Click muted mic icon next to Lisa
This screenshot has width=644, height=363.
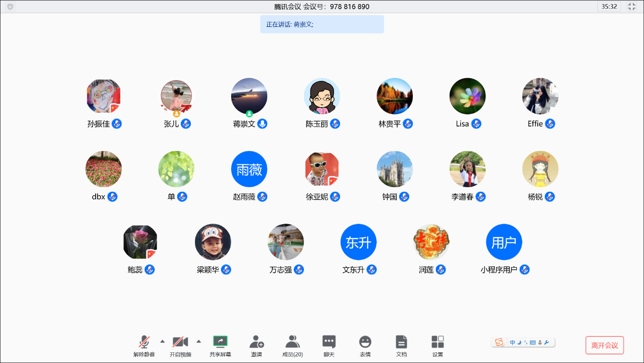477,124
